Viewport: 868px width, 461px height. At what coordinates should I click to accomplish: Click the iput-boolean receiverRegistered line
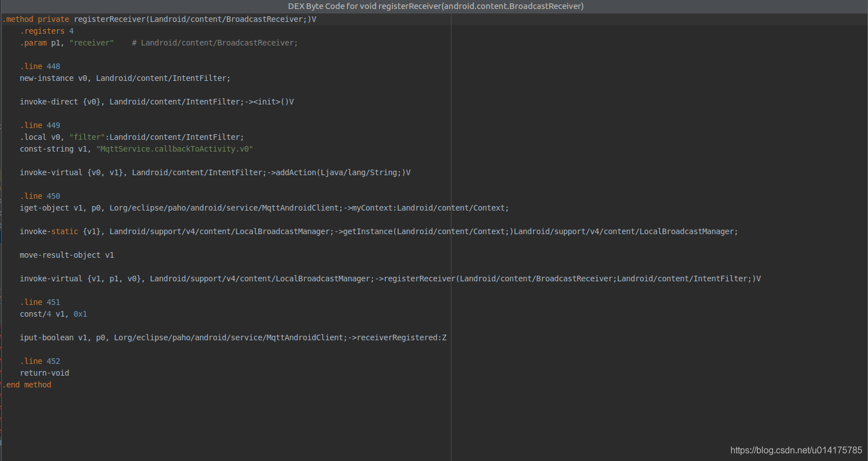233,337
